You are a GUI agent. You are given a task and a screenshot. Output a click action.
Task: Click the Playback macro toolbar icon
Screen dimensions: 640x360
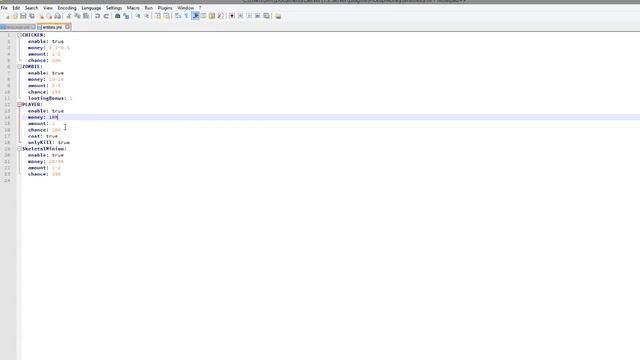point(249,16)
